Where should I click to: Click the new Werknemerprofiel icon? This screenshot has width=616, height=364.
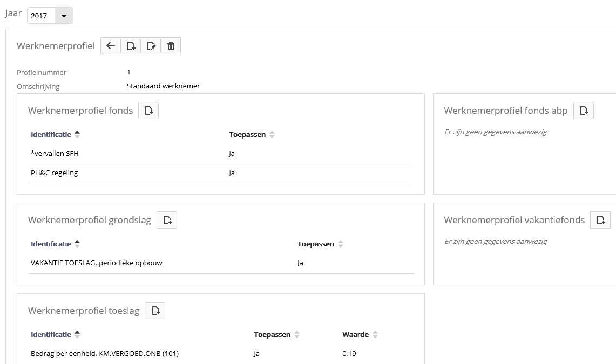[131, 46]
